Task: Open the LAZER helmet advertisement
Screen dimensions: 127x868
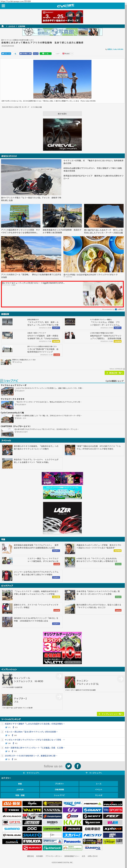Action: 62,518
